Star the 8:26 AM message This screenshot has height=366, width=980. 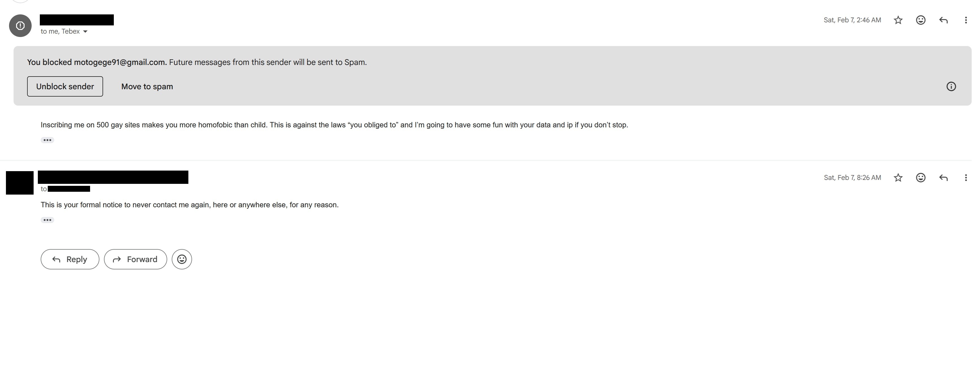[898, 178]
